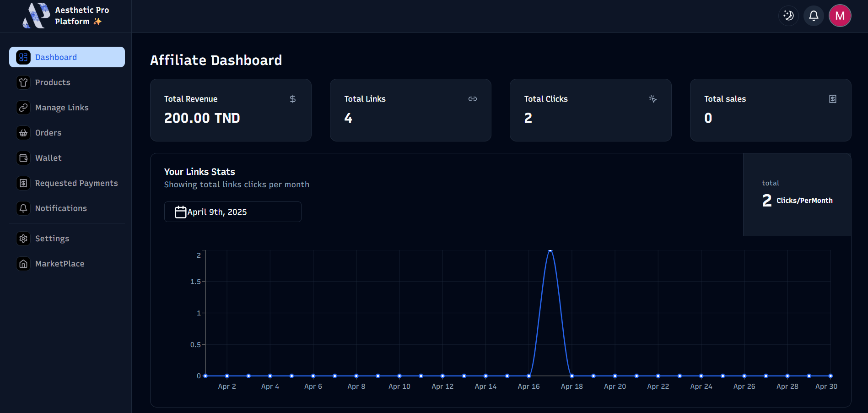Click the Total Links chain icon
This screenshot has width=868, height=413.
coord(472,99)
